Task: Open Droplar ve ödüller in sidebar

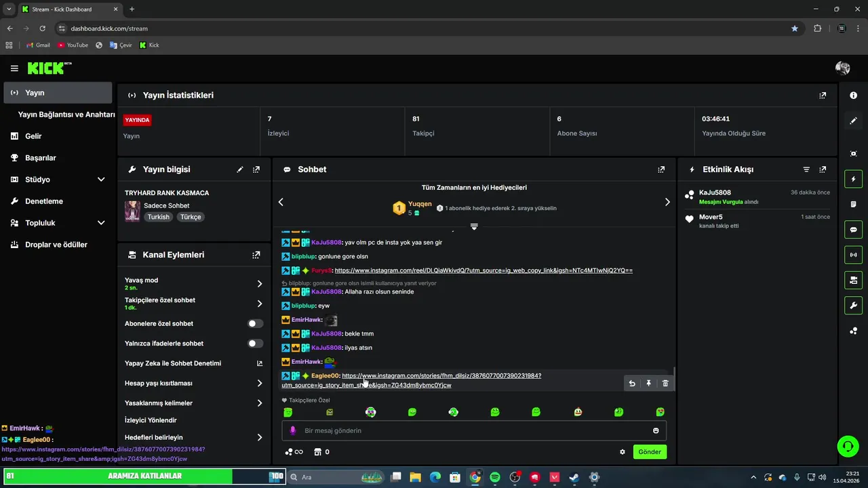Action: pos(58,245)
